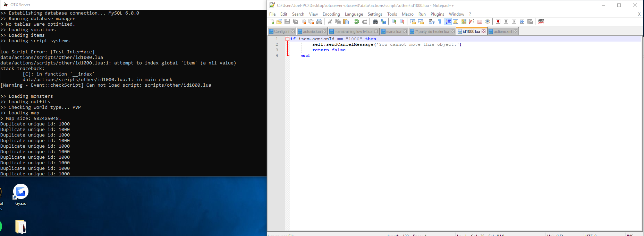Click the 'end' keyword on line 4
Screen dimensions: 644x236
click(305, 55)
